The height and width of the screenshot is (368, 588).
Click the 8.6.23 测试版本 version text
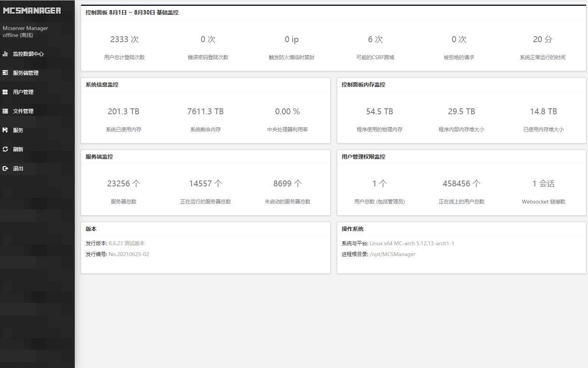pos(127,243)
